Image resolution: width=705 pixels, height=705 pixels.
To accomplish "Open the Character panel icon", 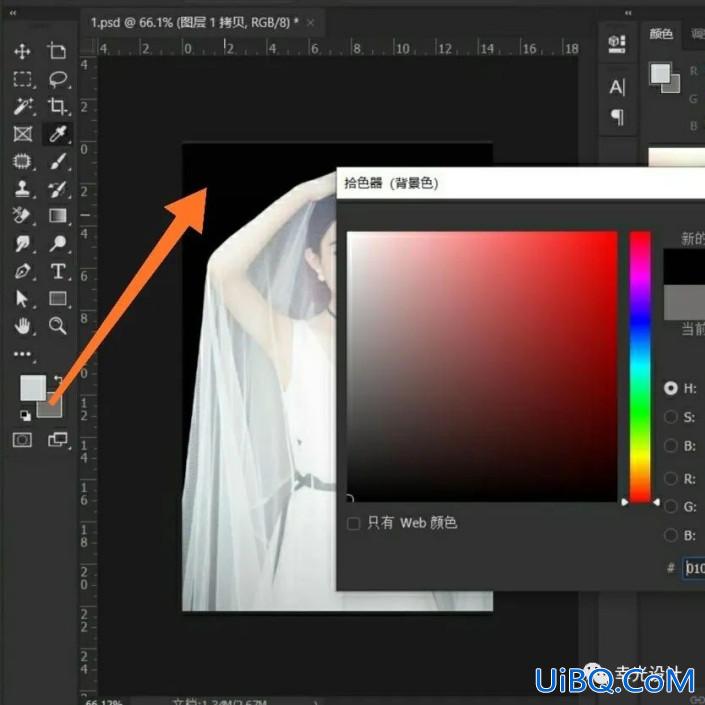I will point(617,87).
